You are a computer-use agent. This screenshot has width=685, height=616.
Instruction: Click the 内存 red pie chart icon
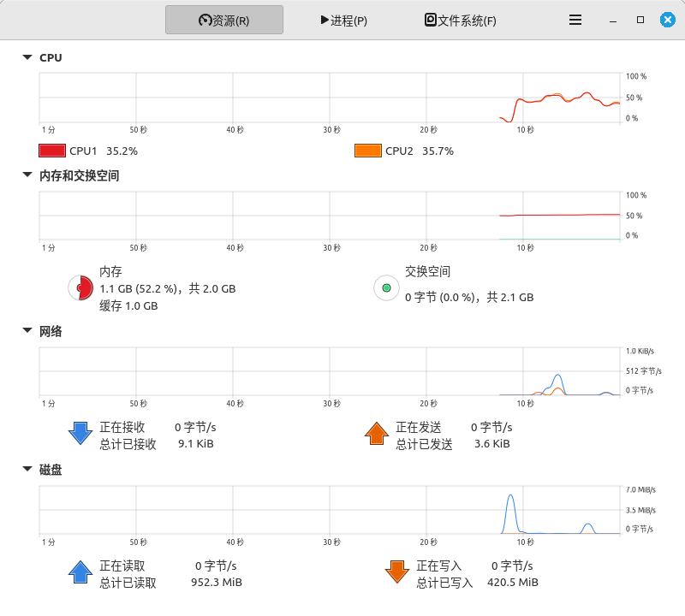pos(80,288)
